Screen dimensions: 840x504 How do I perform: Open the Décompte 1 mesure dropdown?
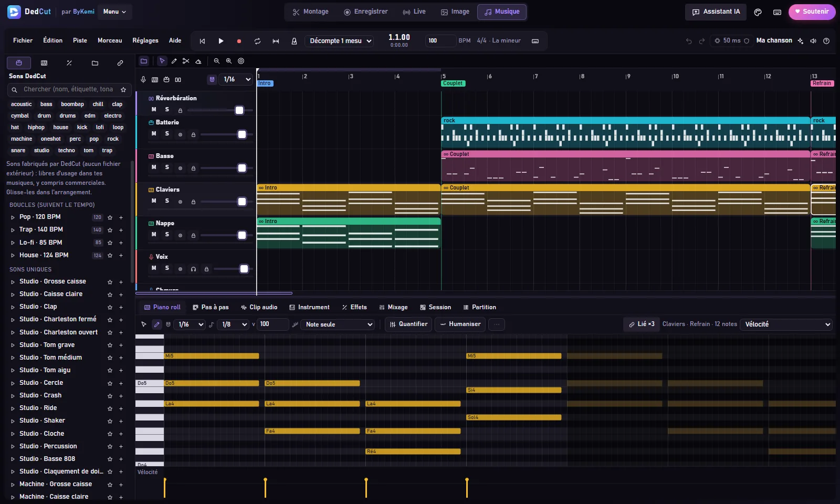click(x=340, y=41)
